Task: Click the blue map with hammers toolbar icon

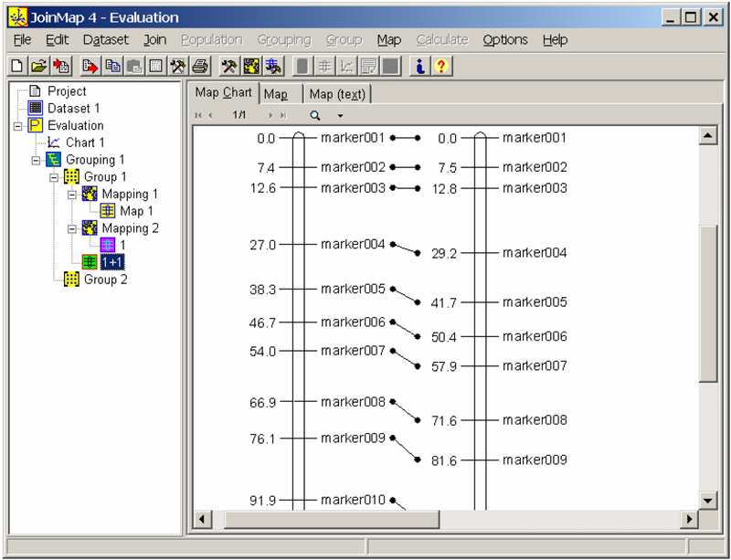Action: (x=273, y=66)
